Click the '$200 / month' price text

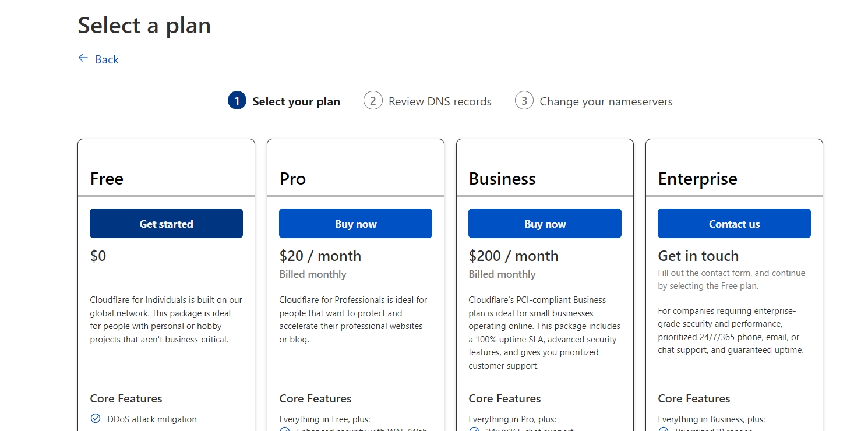513,256
